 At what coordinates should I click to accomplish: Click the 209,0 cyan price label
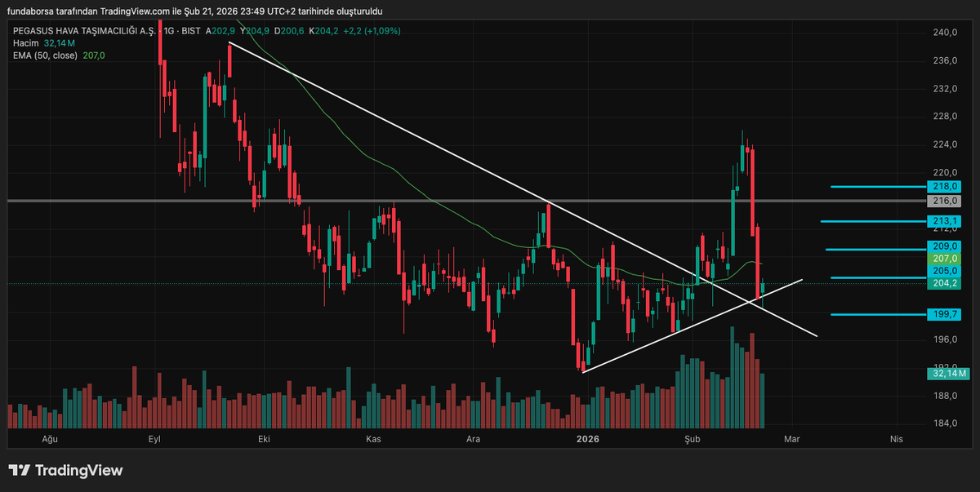pyautogui.click(x=944, y=246)
